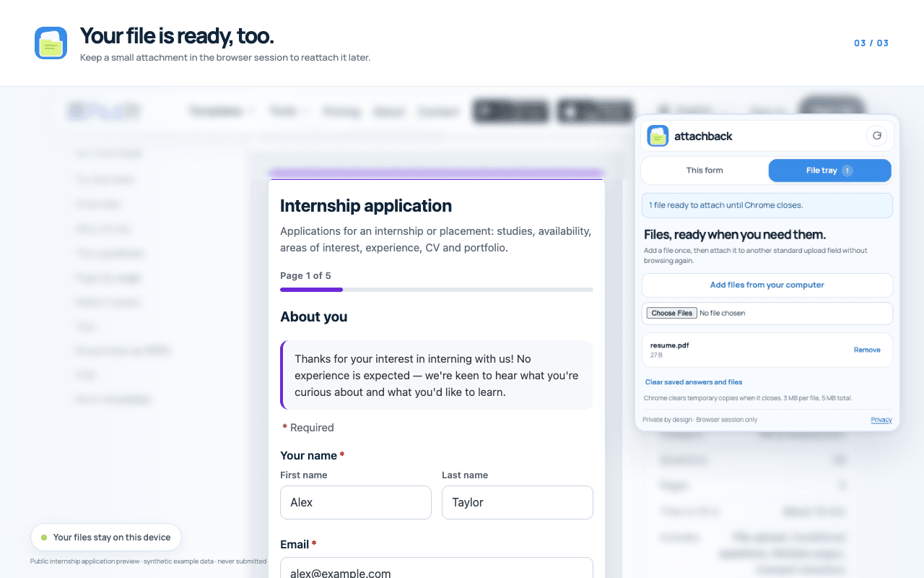
Task: Click the No file chosen text
Action: click(x=723, y=313)
